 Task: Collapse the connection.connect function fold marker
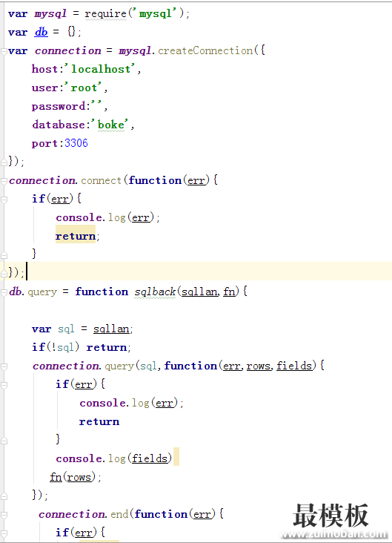[x=4, y=181]
